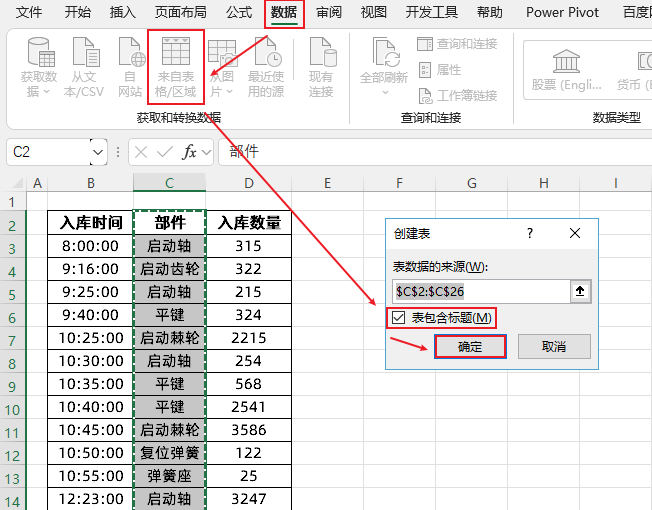Viewport: 652px width, 510px height.
Task: Click 属性 (Properties) item
Action: pyautogui.click(x=440, y=70)
